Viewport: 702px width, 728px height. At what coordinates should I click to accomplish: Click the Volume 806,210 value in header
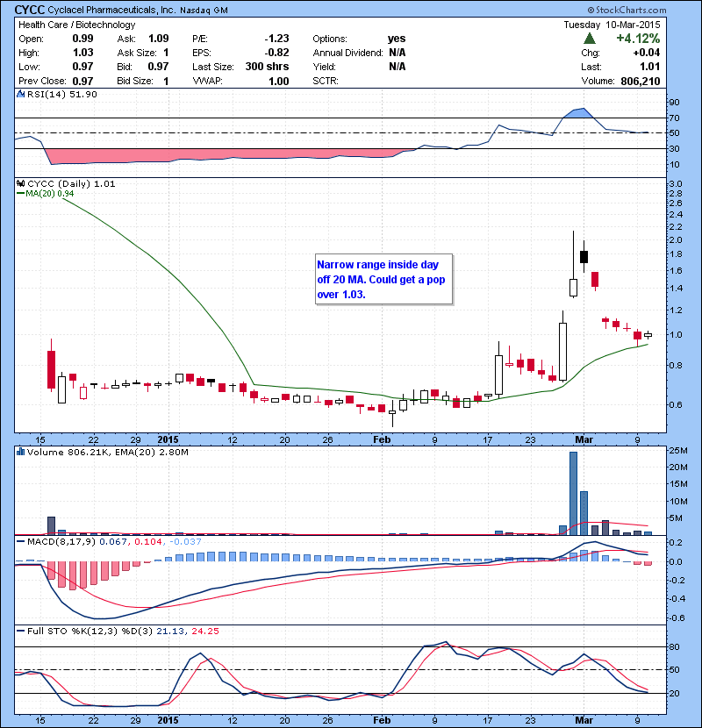(641, 82)
